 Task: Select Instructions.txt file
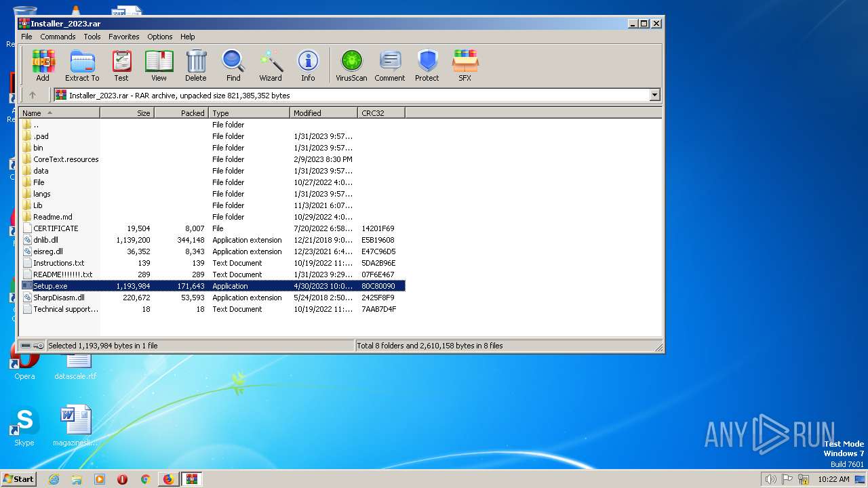(212, 263)
